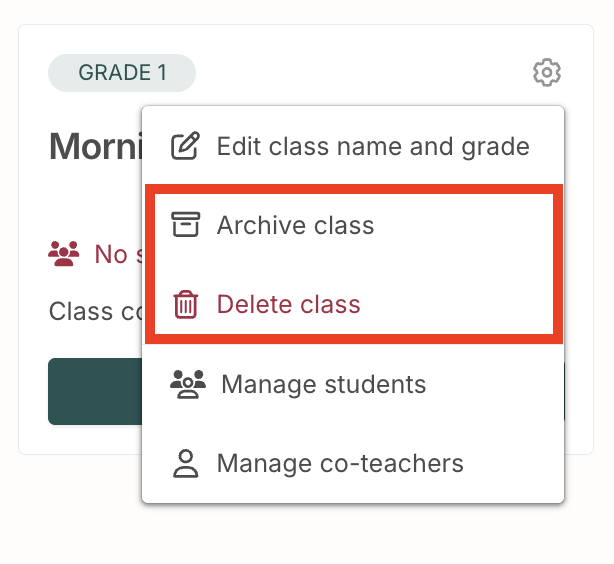The width and height of the screenshot is (614, 564).
Task: Click the dark teal class button
Action: pos(95,391)
